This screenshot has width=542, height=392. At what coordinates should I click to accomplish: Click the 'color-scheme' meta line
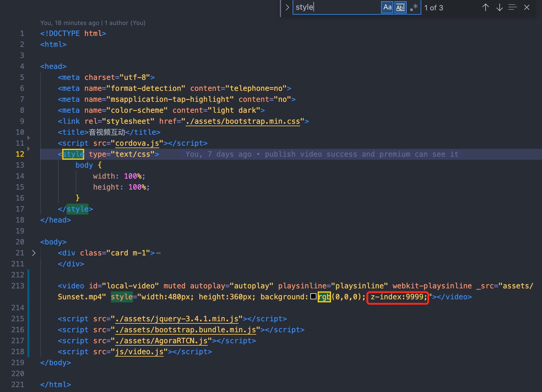pyautogui.click(x=161, y=110)
